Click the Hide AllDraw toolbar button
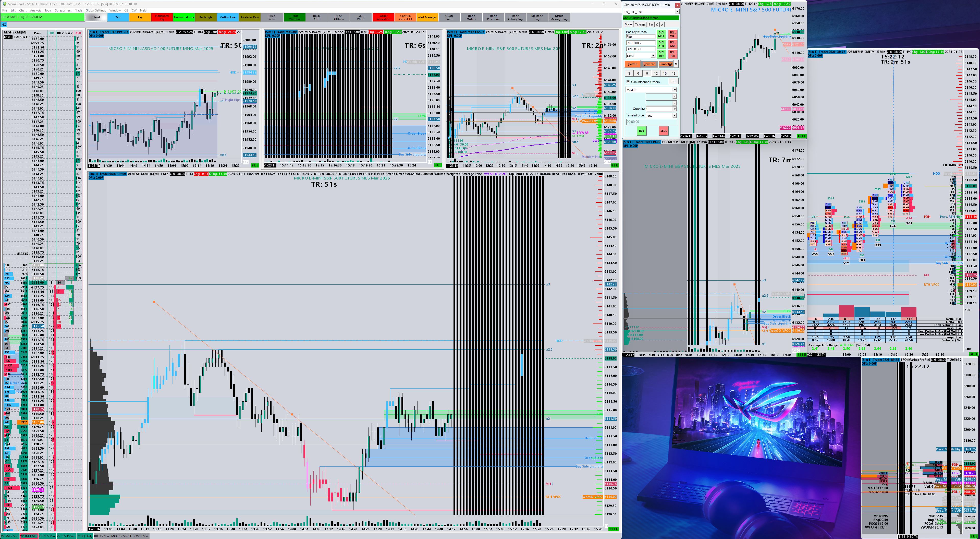The width and height of the screenshot is (980, 539). [338, 18]
